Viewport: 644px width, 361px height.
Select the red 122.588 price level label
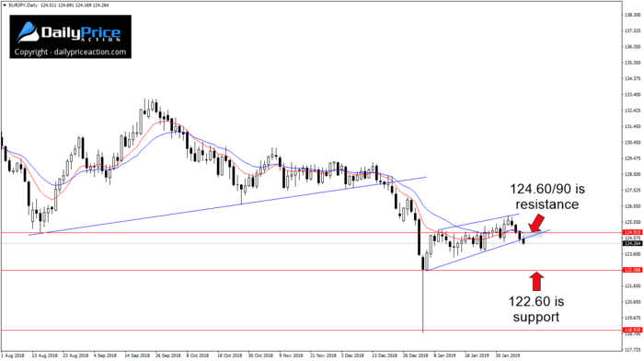click(633, 270)
